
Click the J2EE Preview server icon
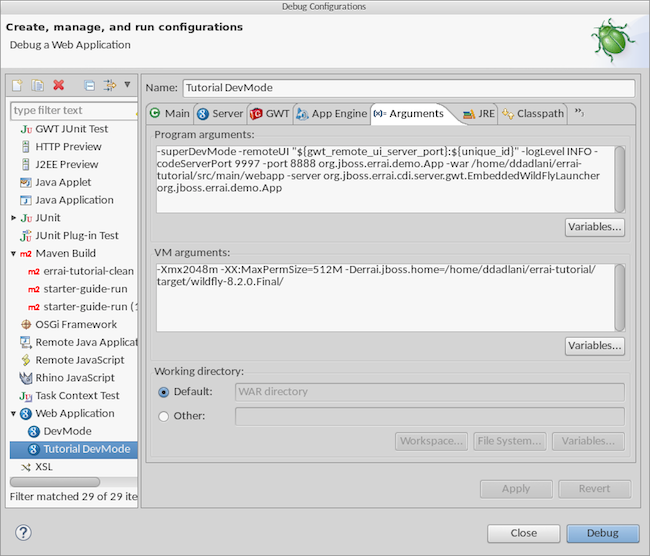(x=26, y=165)
